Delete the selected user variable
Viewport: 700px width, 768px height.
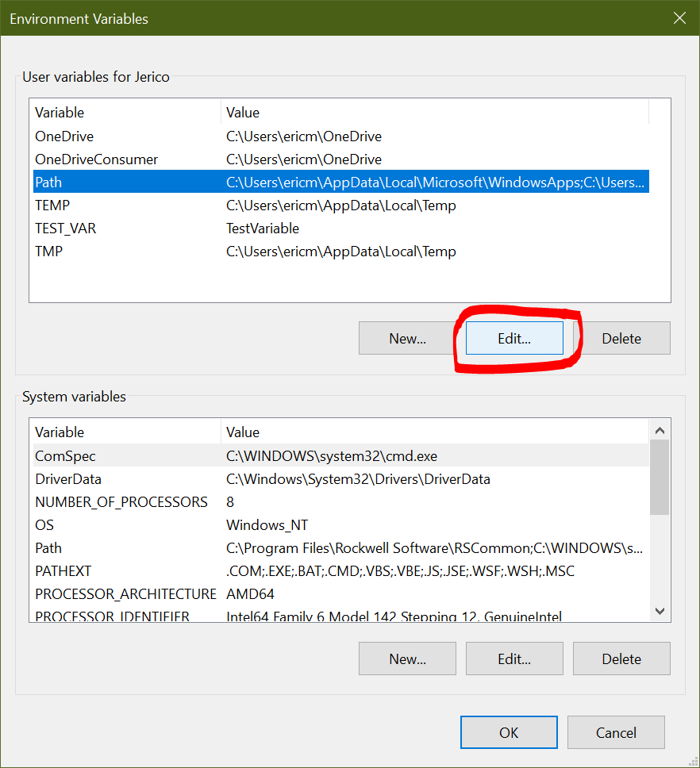(x=621, y=339)
